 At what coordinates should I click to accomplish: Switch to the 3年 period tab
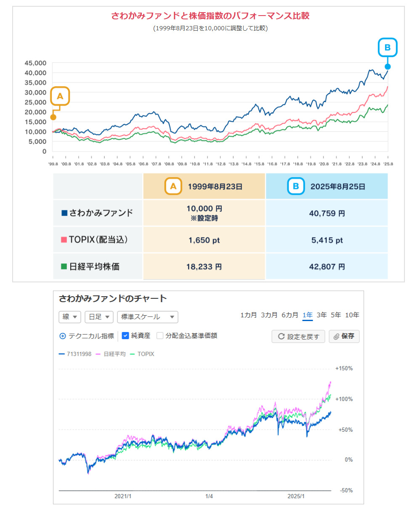pos(322,315)
